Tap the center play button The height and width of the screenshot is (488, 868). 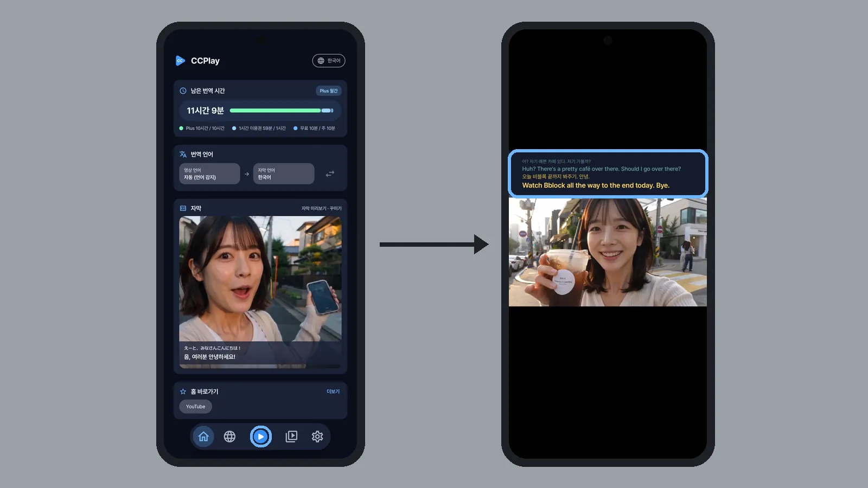point(261,436)
